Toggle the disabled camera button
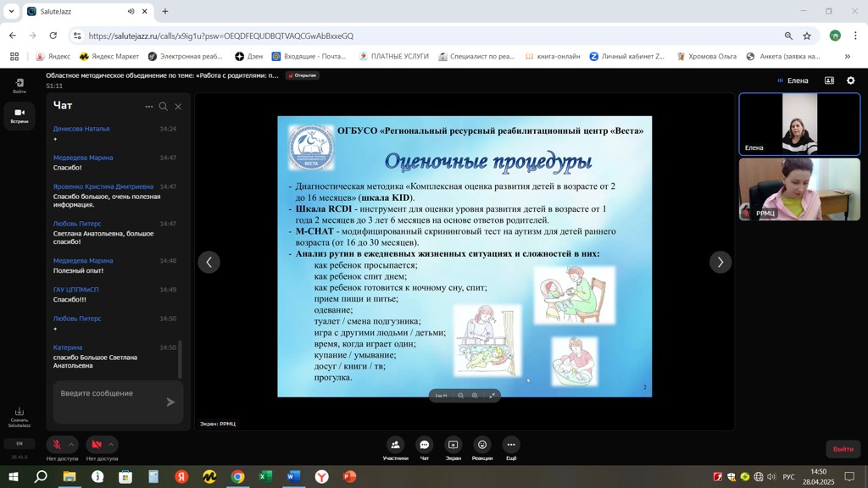This screenshot has width=868, height=488. pos(97,445)
